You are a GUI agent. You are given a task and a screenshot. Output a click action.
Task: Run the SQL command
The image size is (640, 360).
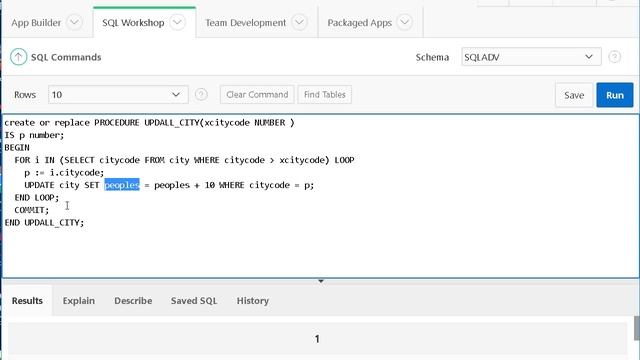(615, 95)
